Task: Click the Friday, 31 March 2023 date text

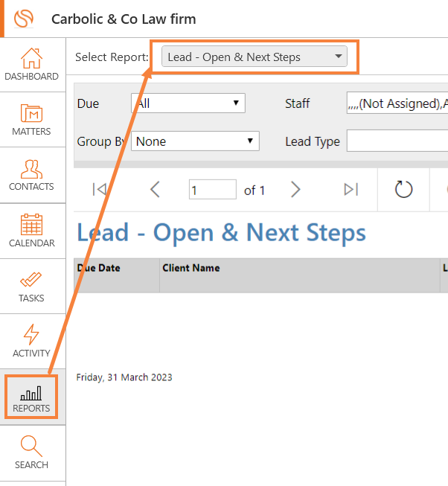Action: coord(124,377)
